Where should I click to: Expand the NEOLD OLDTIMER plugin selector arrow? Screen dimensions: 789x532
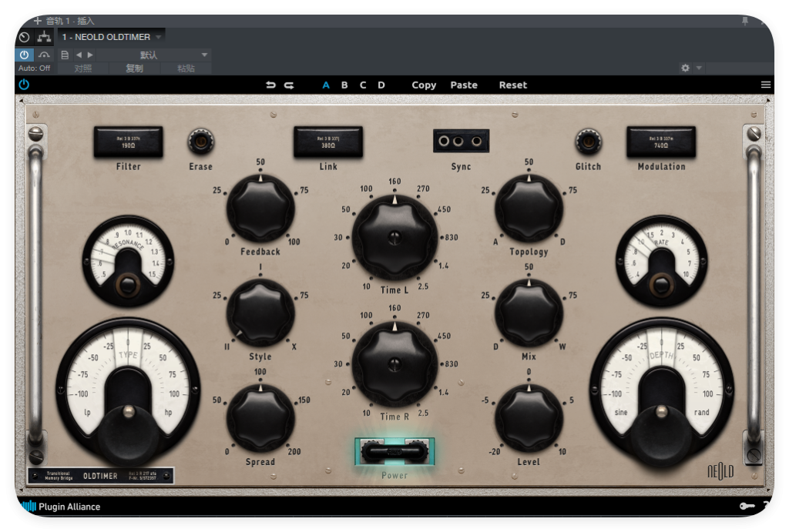click(159, 37)
